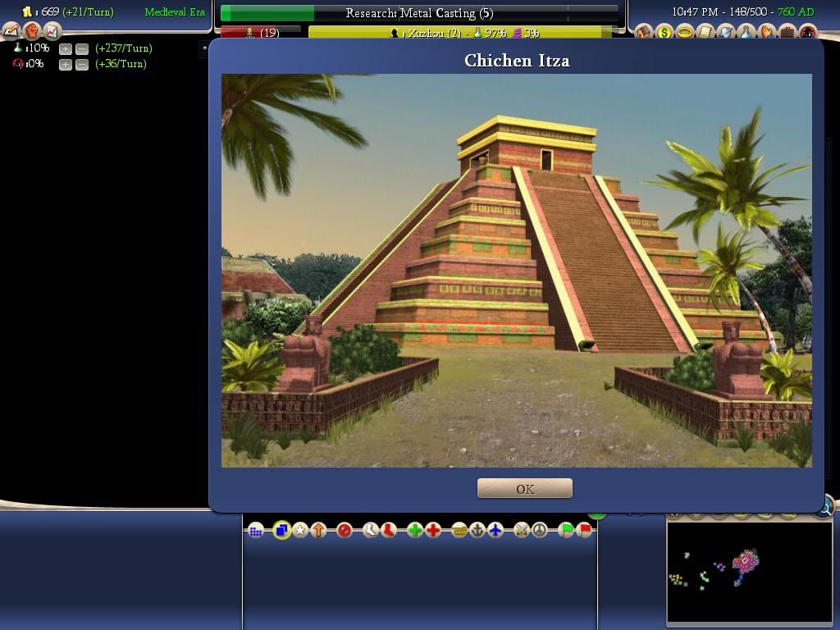
Task: Open the Military Advisor shield icon
Action: pyautogui.click(x=725, y=32)
